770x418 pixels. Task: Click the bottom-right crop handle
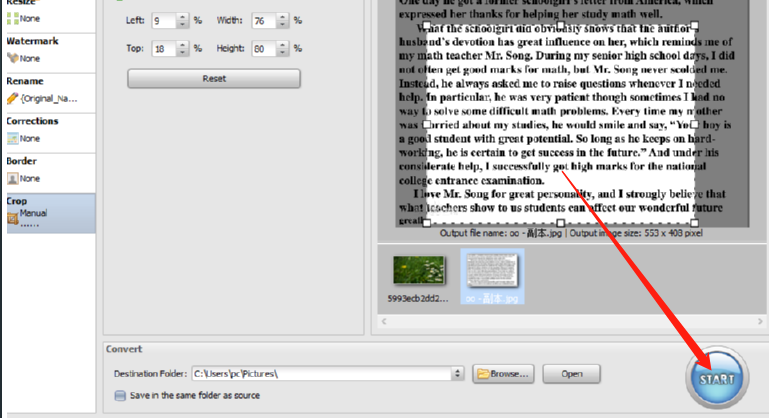click(694, 223)
